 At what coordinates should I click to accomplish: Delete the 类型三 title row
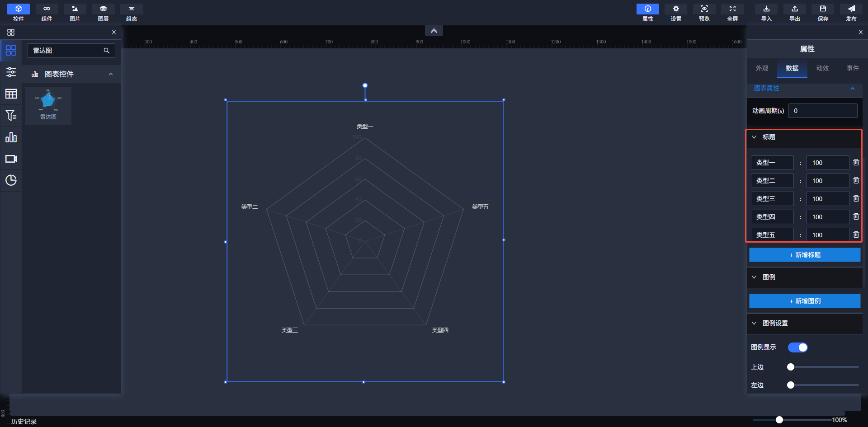pyautogui.click(x=856, y=198)
